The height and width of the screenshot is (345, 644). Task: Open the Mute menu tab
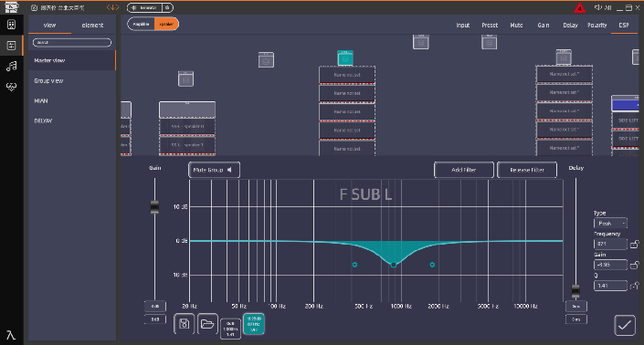coord(516,26)
